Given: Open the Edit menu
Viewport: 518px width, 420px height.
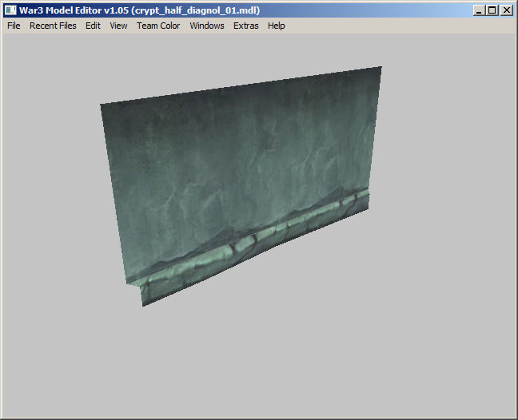Looking at the screenshot, I should point(93,26).
